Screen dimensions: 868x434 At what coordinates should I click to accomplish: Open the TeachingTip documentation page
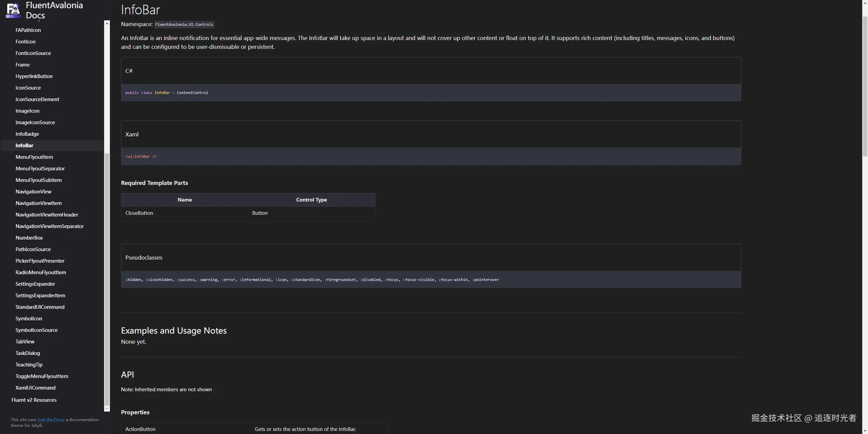pyautogui.click(x=29, y=365)
